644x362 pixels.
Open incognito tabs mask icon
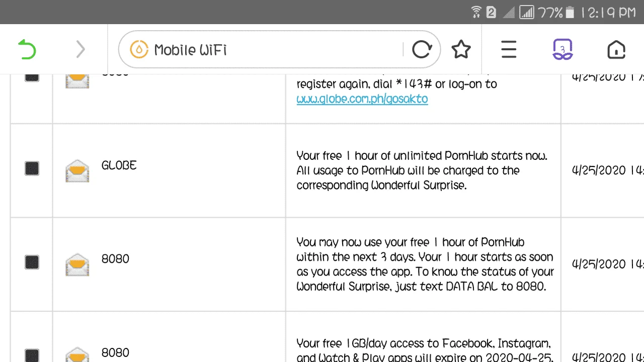[562, 49]
